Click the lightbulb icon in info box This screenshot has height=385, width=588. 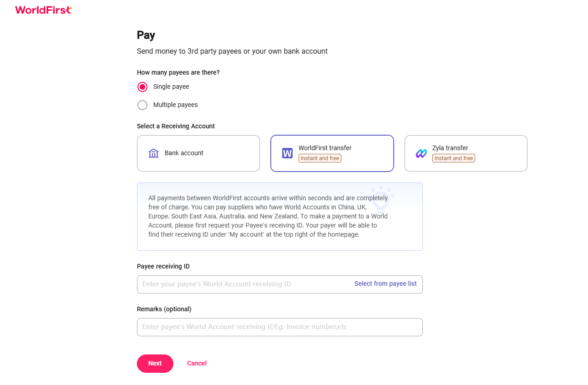381,198
